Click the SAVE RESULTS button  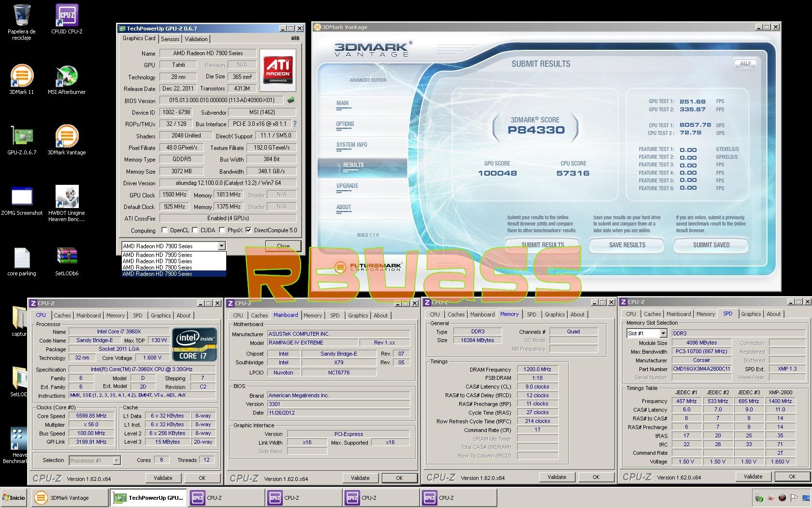click(x=627, y=245)
